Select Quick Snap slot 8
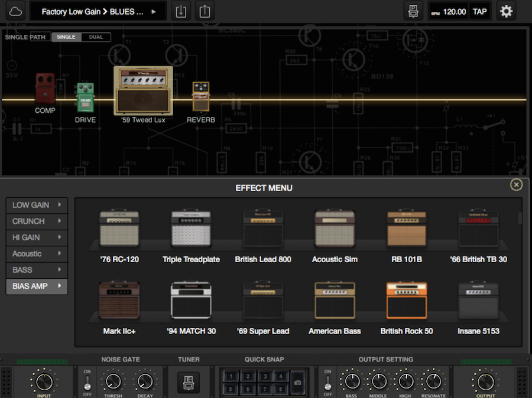 pyautogui.click(x=281, y=389)
